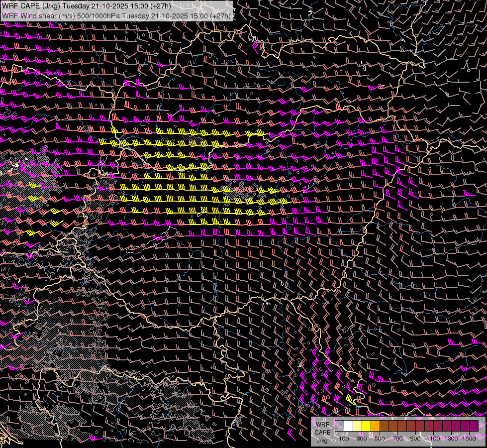Select the CAPE word in the legend box
Screen dimensions: 487x448
(322, 432)
